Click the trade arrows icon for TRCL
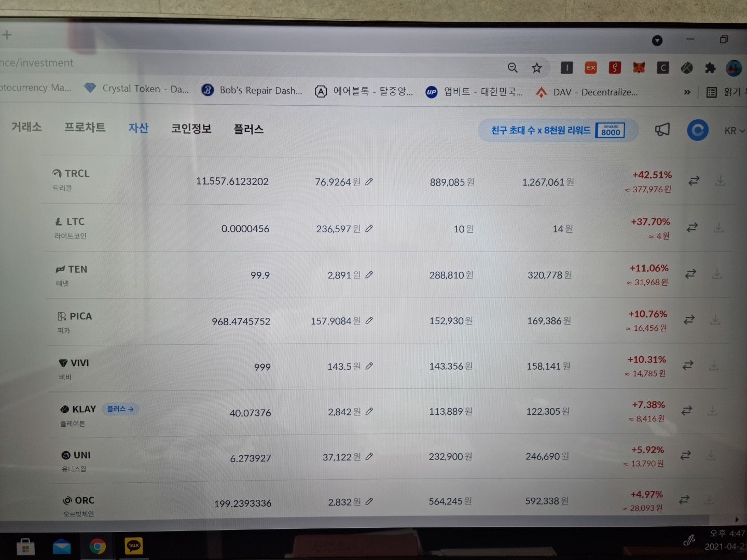The height and width of the screenshot is (560, 747). click(x=694, y=180)
